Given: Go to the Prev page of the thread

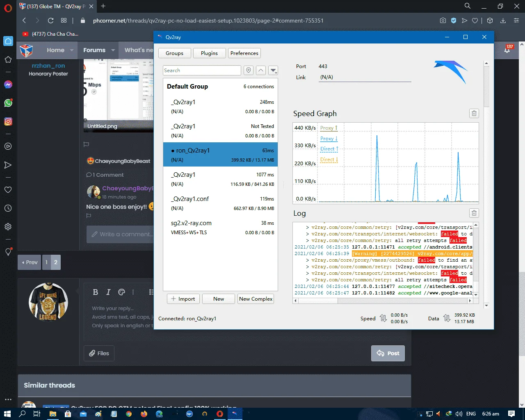Looking at the screenshot, I should (30, 262).
